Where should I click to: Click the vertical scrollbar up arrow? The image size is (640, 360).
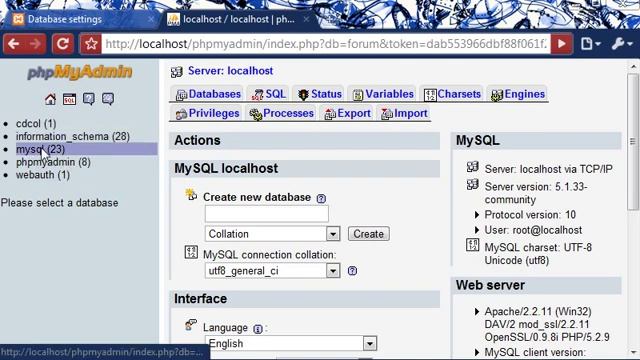[x=633, y=66]
